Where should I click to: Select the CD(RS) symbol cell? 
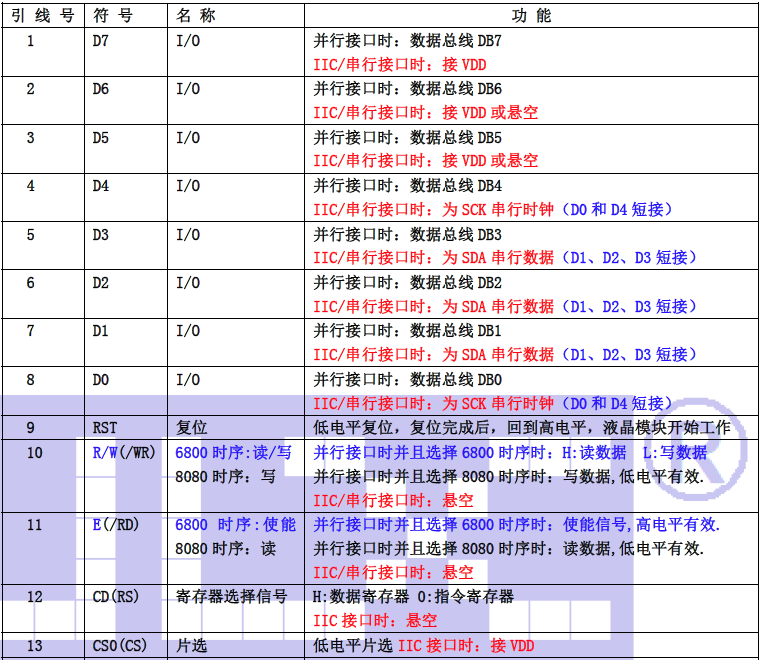point(116,597)
